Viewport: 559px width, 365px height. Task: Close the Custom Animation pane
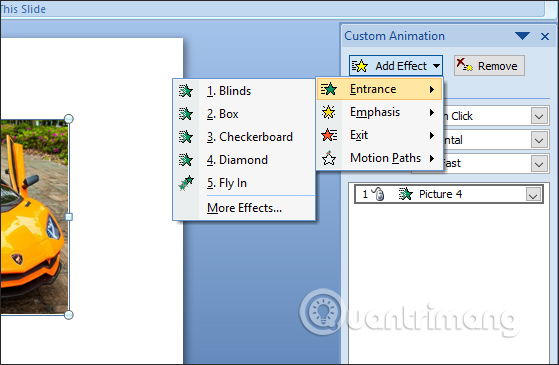tap(545, 36)
